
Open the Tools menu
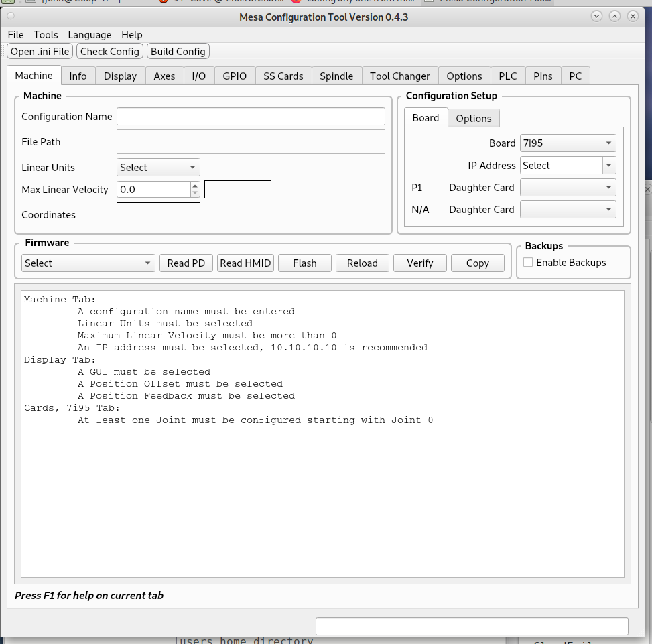tap(46, 34)
